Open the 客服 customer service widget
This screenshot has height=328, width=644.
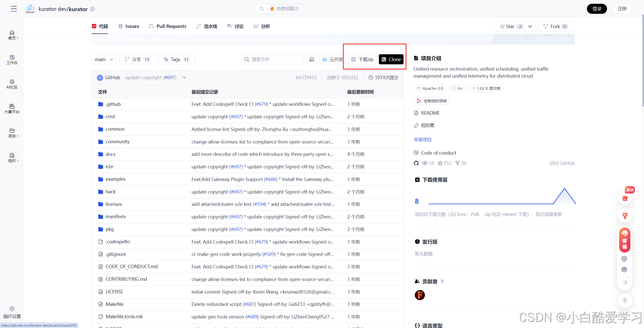click(625, 240)
